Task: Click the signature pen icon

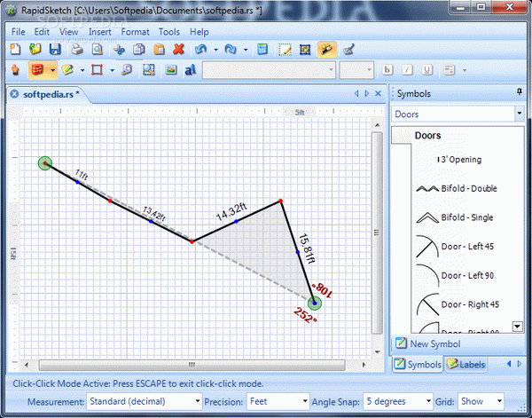Action: [x=348, y=50]
